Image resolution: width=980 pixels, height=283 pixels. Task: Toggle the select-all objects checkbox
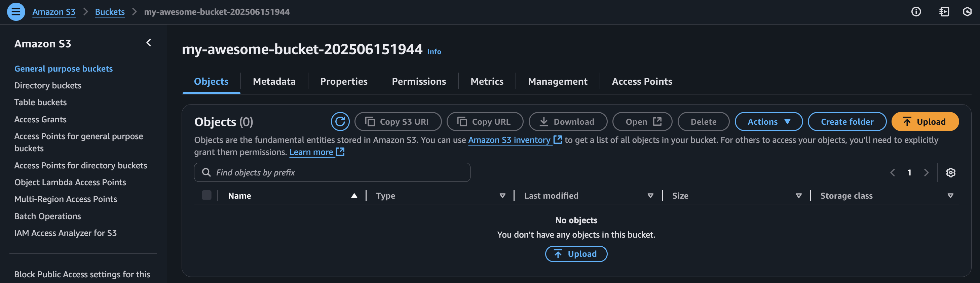tap(206, 196)
